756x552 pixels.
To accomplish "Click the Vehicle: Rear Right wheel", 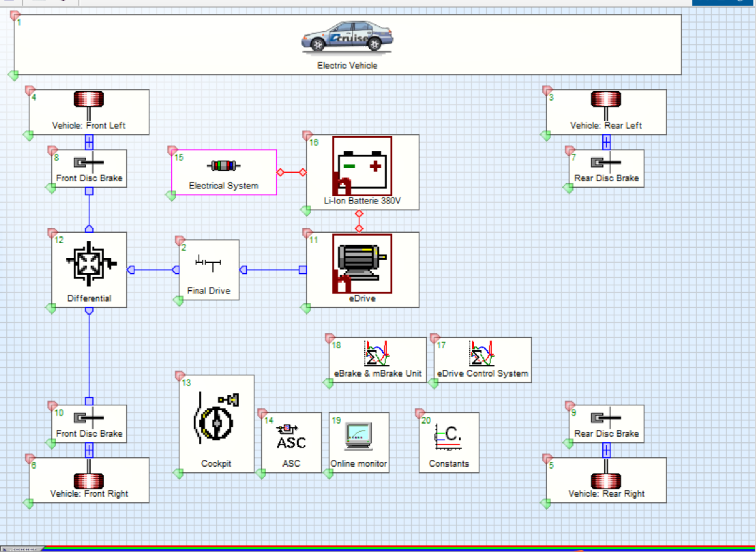I will click(606, 481).
